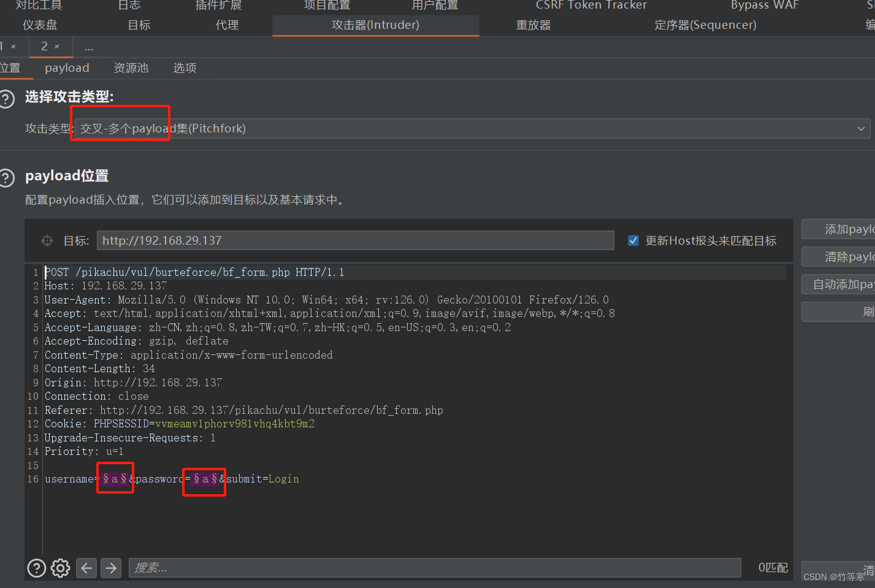
Task: Click the PHPSESSID cookie value
Action: [x=235, y=424]
